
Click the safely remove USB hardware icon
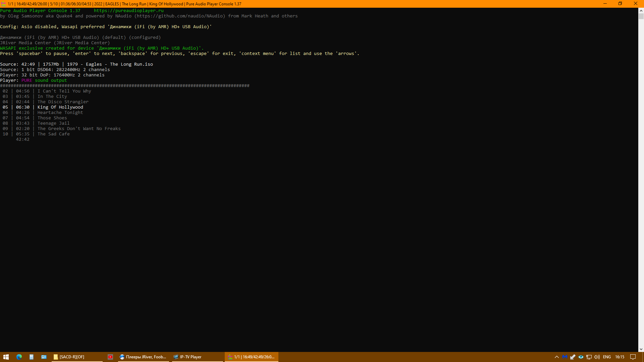573,357
